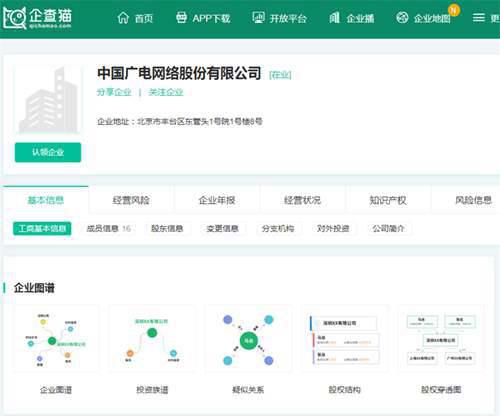
Task: Switch to the 企业年报 tab
Action: tap(217, 200)
